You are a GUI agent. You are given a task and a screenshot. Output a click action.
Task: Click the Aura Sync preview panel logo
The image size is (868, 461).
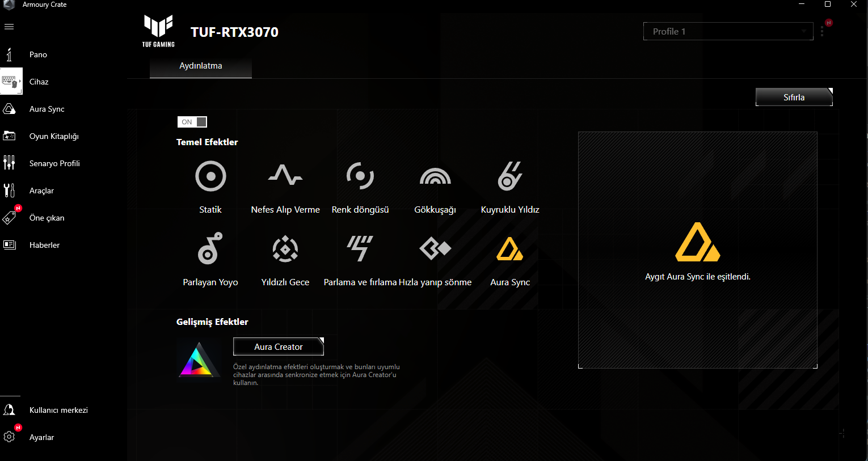tap(698, 242)
